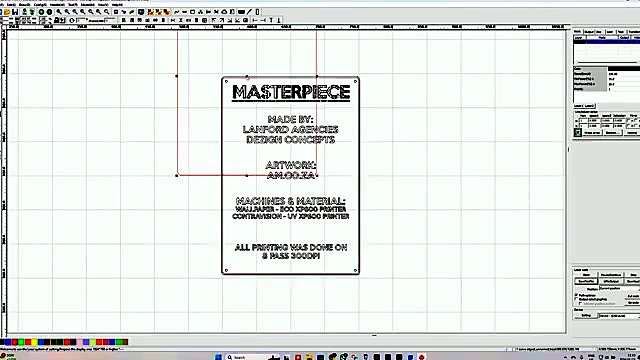Click the Pause/Continue button

click(x=611, y=275)
